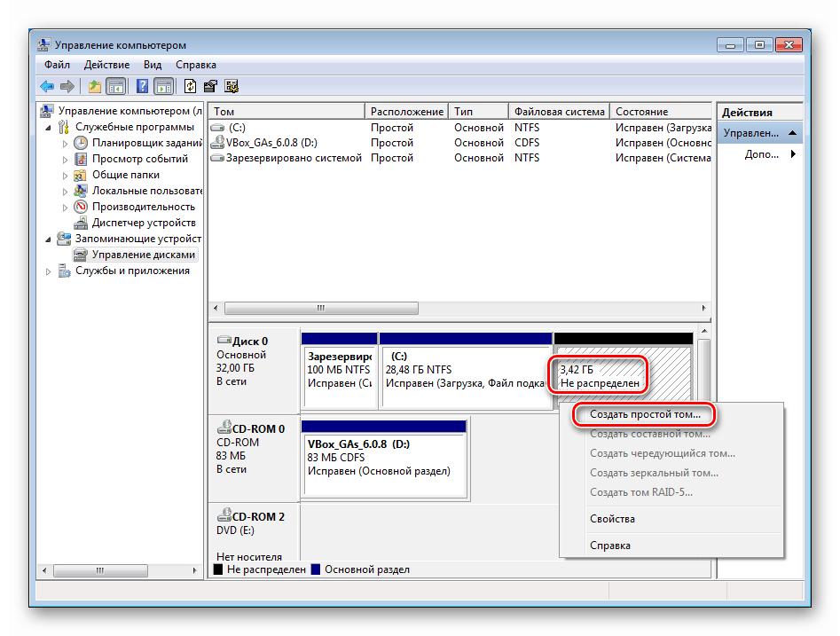This screenshot has width=840, height=636.
Task: Click the volume list scroll right arrow
Action: pyautogui.click(x=704, y=308)
